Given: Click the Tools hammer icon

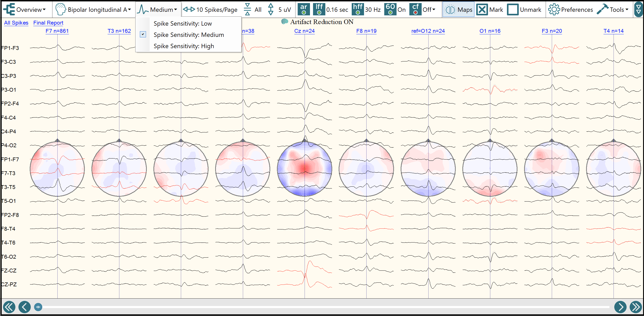Looking at the screenshot, I should tap(603, 9).
